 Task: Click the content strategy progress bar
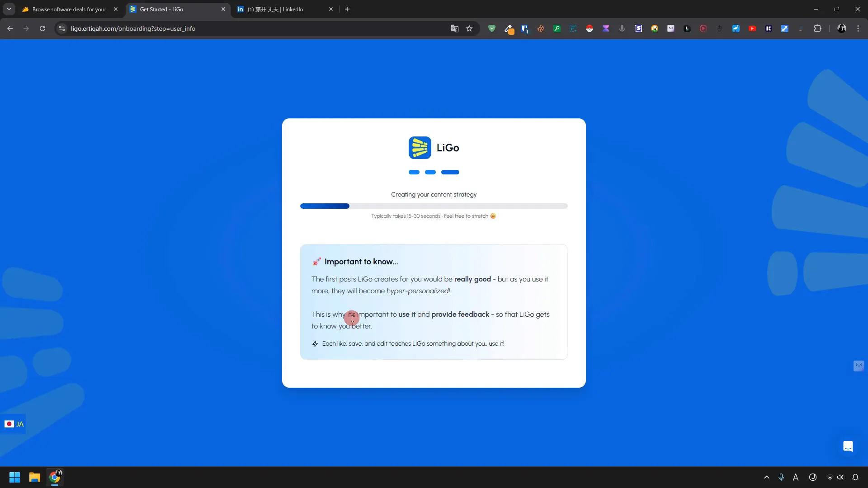click(x=434, y=206)
